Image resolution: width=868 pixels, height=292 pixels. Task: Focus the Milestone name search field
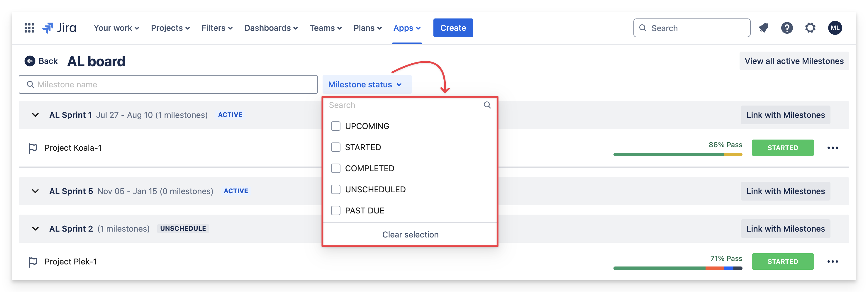(x=169, y=84)
